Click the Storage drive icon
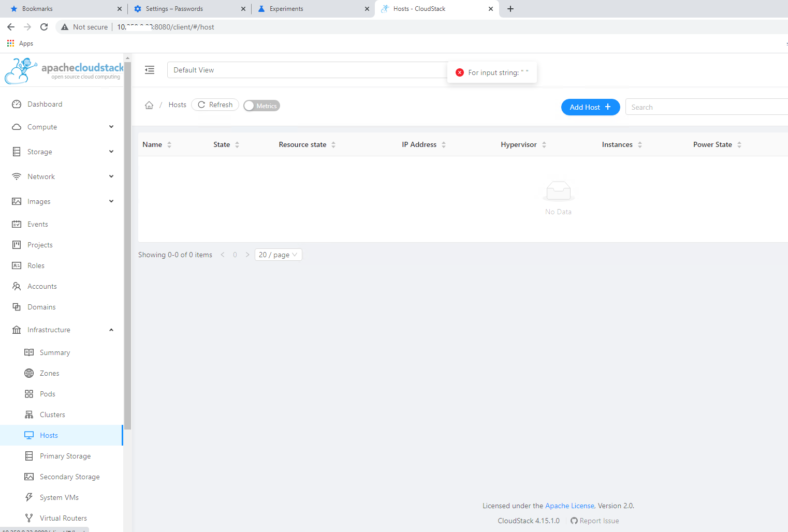 pyautogui.click(x=17, y=152)
